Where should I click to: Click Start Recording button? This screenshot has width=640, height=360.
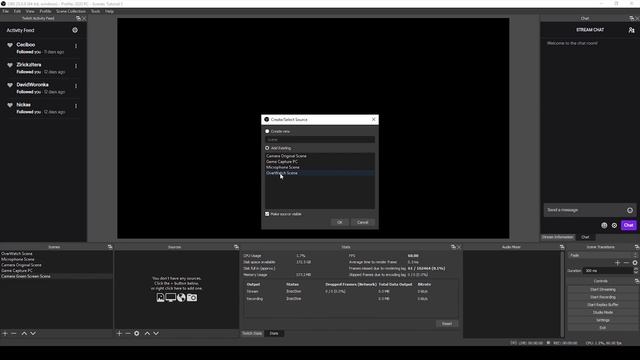click(x=603, y=297)
